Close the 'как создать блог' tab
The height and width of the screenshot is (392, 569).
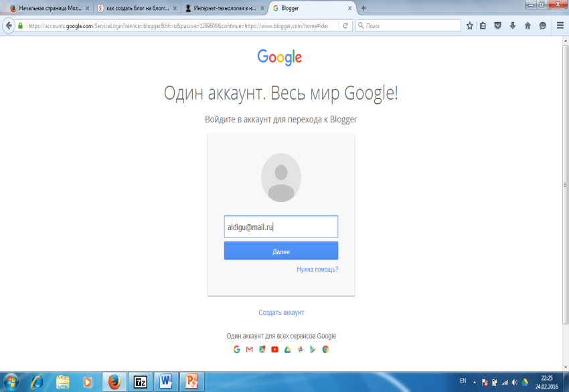pos(175,8)
